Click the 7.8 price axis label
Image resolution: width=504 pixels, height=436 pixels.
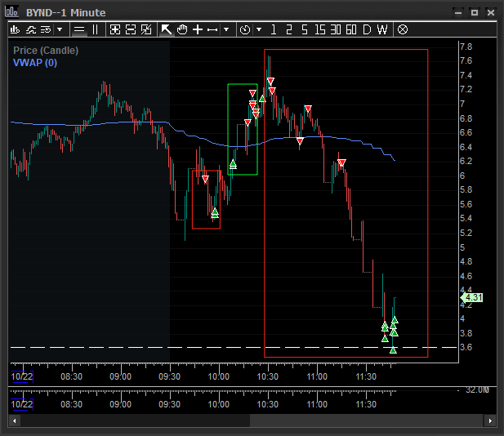coord(466,47)
